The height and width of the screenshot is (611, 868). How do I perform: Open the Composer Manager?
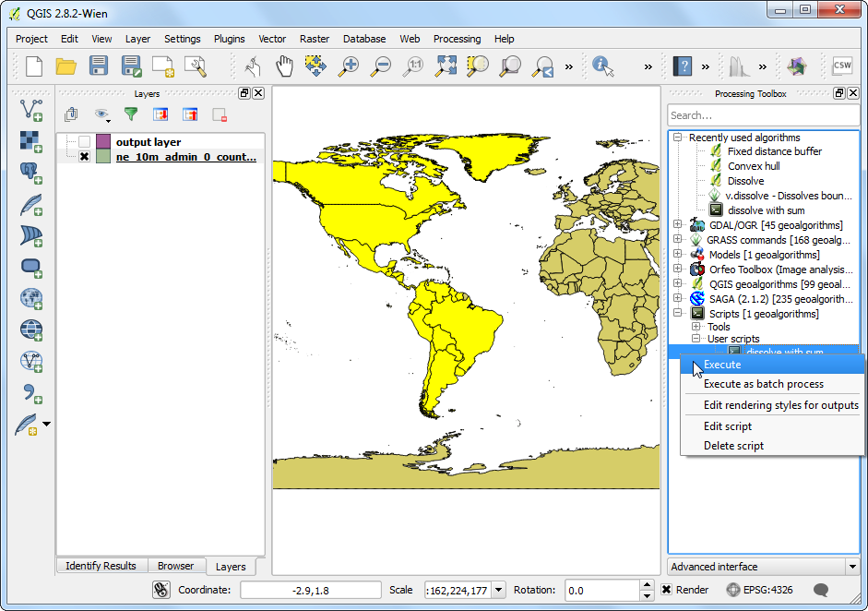(196, 66)
